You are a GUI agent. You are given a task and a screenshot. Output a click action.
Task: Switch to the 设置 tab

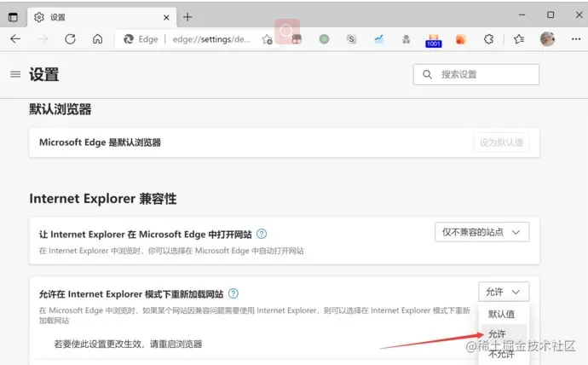click(x=101, y=17)
